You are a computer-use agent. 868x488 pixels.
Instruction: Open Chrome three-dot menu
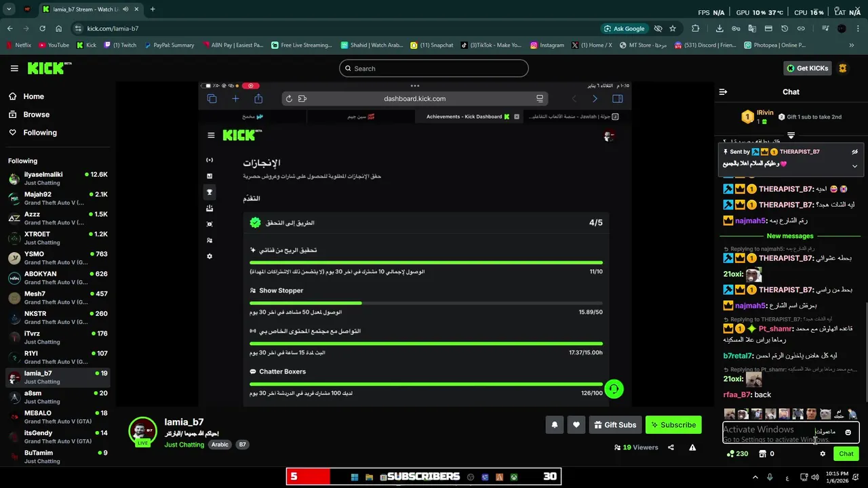point(858,28)
